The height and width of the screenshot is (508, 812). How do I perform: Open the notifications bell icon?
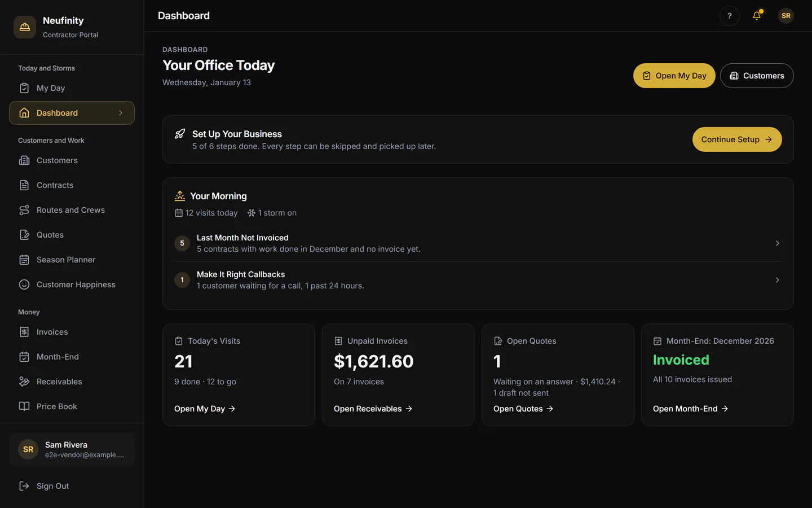[757, 16]
